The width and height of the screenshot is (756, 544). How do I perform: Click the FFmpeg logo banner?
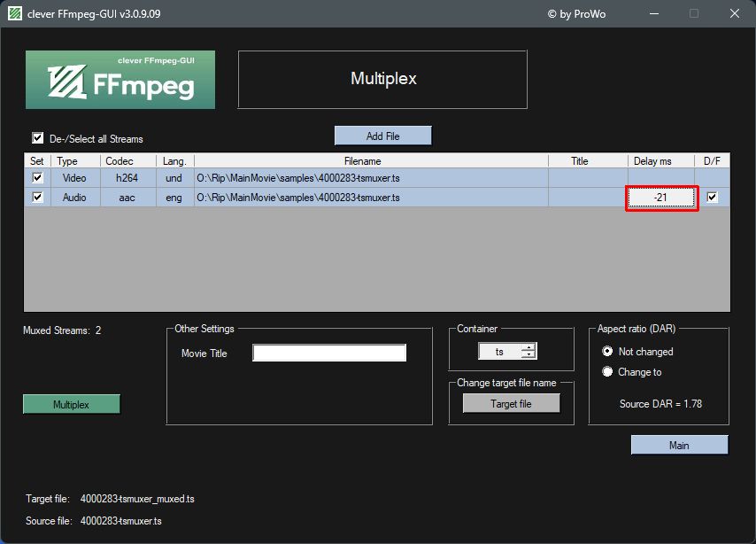click(120, 80)
